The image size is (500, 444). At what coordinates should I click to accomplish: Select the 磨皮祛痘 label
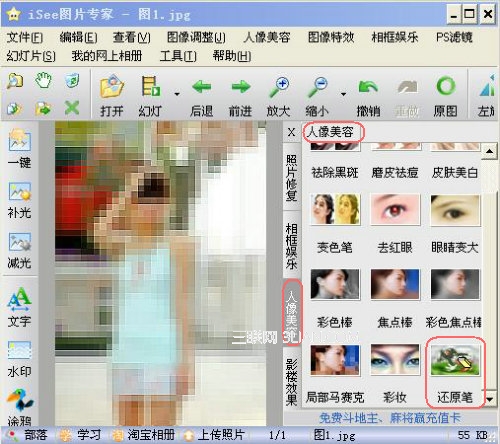[x=395, y=173]
